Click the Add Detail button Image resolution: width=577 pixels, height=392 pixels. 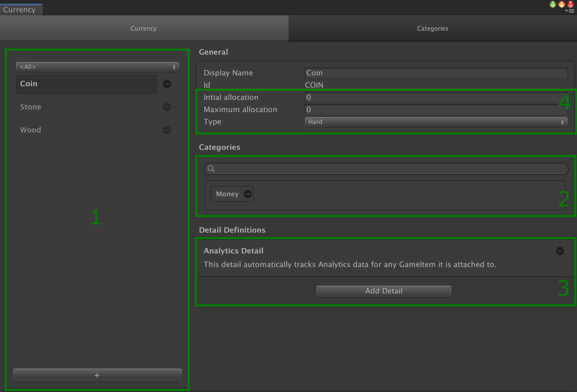pyautogui.click(x=384, y=291)
